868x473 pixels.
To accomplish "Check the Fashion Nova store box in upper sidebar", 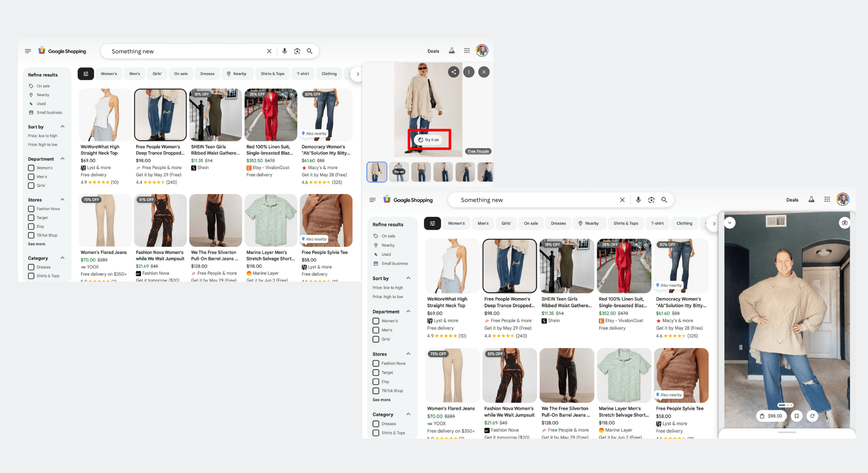I will click(31, 209).
